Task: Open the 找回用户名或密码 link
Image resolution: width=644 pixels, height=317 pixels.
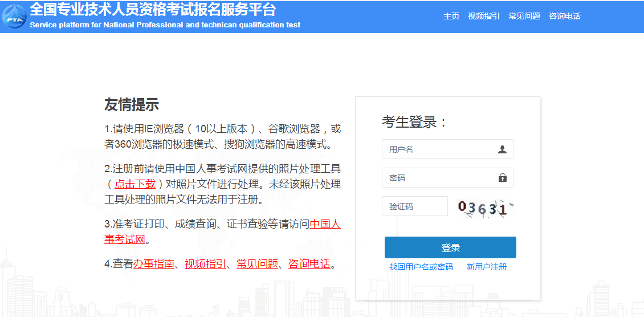Action: tap(421, 267)
